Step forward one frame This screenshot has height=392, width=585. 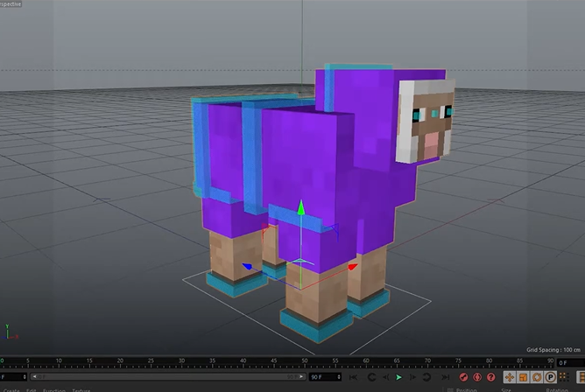(412, 377)
